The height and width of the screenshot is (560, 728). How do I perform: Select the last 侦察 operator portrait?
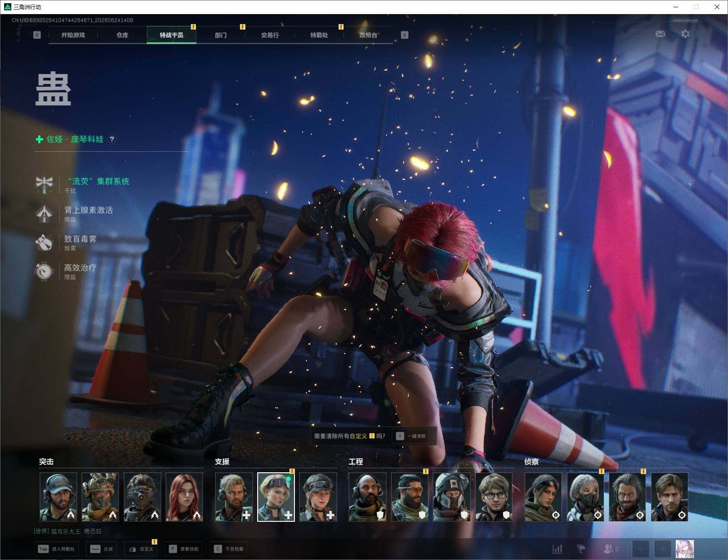[x=669, y=497]
